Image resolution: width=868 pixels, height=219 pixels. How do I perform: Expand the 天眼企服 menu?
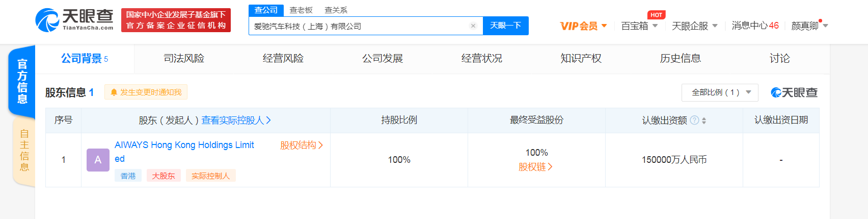pos(694,26)
